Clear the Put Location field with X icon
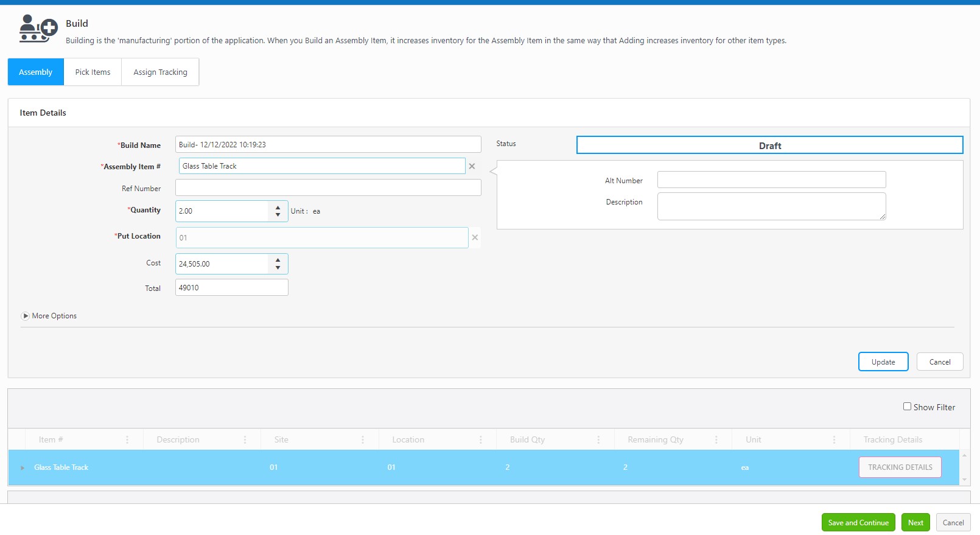The width and height of the screenshot is (980, 535). point(475,237)
